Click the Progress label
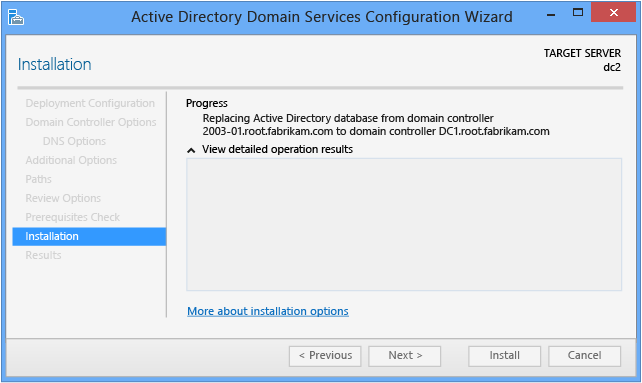 207,103
